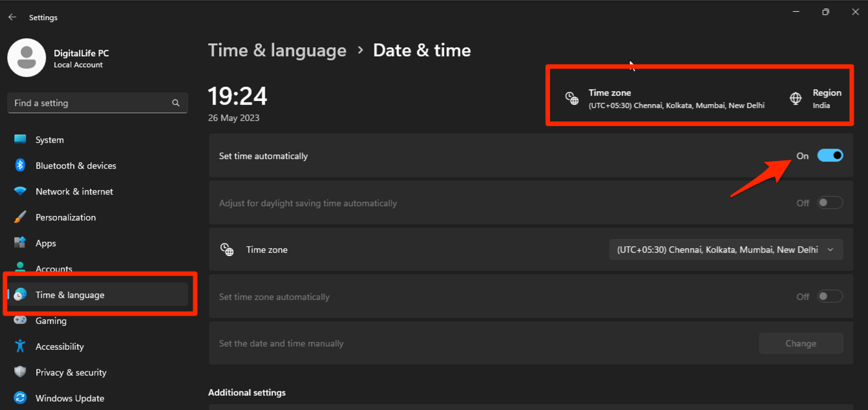Image resolution: width=868 pixels, height=410 pixels.
Task: Click the Time & language breadcrumb link
Action: pos(277,50)
